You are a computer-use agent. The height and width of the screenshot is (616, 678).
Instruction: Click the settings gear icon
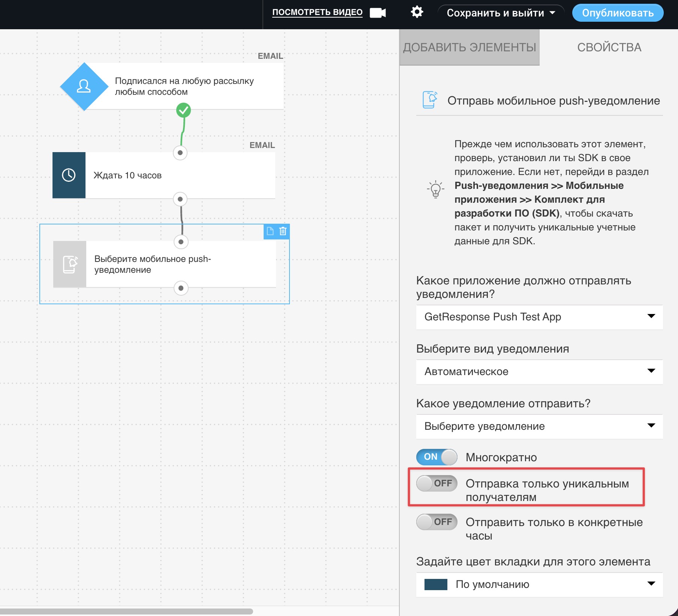pos(417,12)
